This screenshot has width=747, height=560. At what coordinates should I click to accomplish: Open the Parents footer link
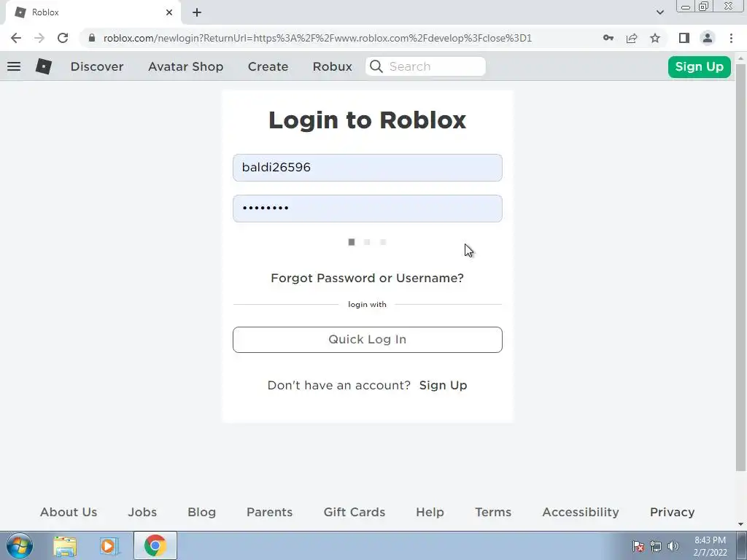[269, 512]
